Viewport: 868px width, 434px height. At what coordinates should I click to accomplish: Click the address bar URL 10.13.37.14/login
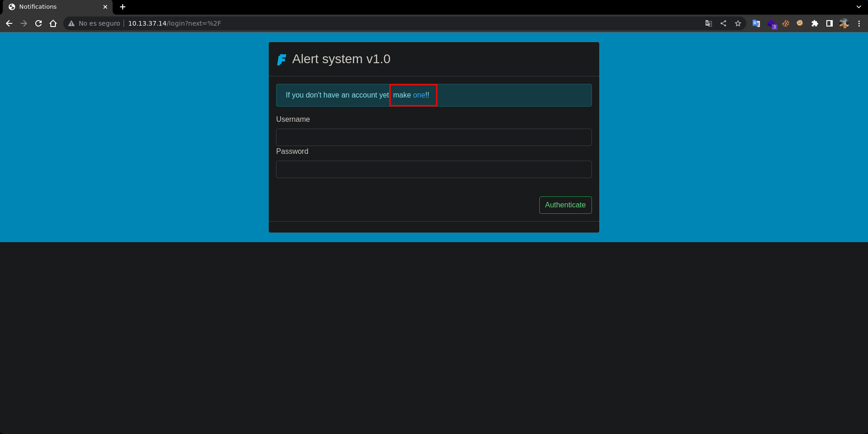tap(174, 23)
